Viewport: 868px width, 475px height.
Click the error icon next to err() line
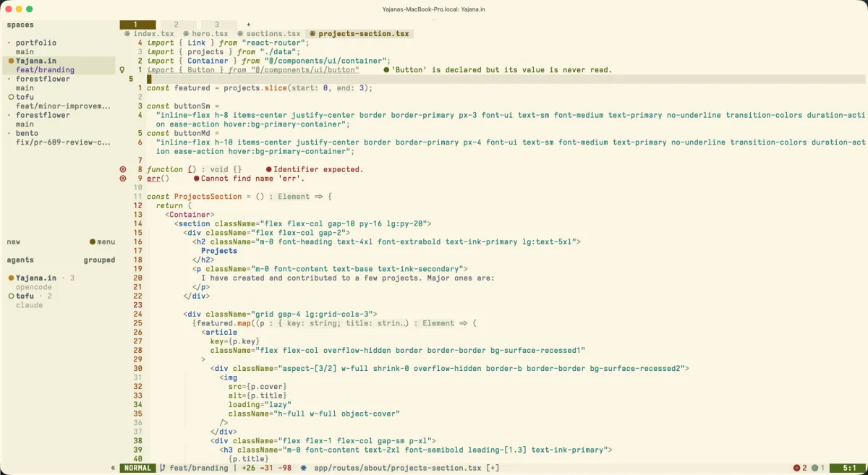pyautogui.click(x=122, y=179)
